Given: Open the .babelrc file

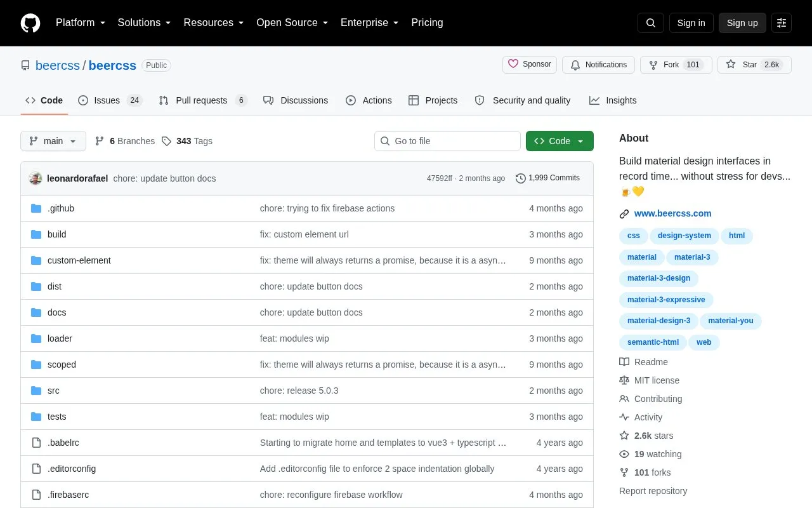Looking at the screenshot, I should pos(63,443).
